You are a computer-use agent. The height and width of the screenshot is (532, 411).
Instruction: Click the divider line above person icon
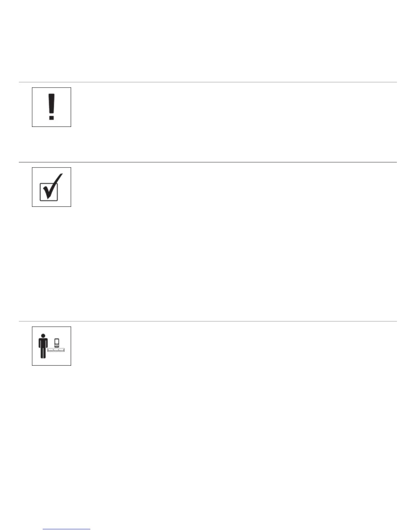(x=208, y=321)
